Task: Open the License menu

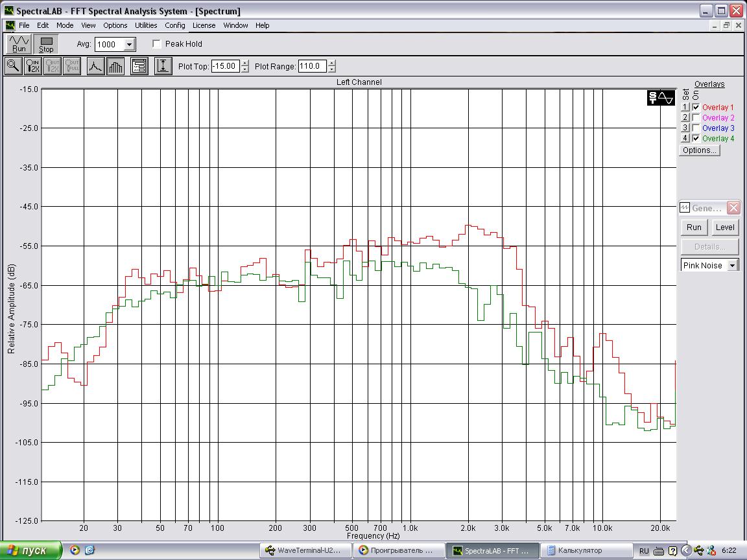Action: tap(204, 25)
